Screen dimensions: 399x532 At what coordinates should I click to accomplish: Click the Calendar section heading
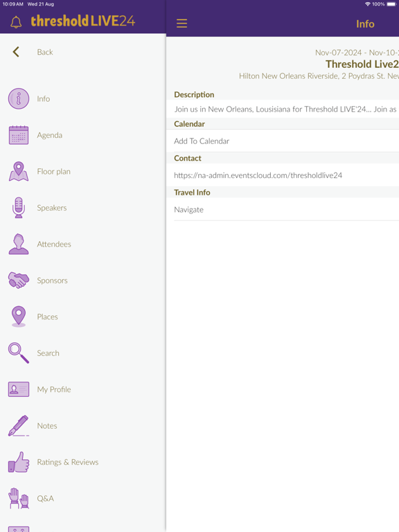tap(189, 124)
